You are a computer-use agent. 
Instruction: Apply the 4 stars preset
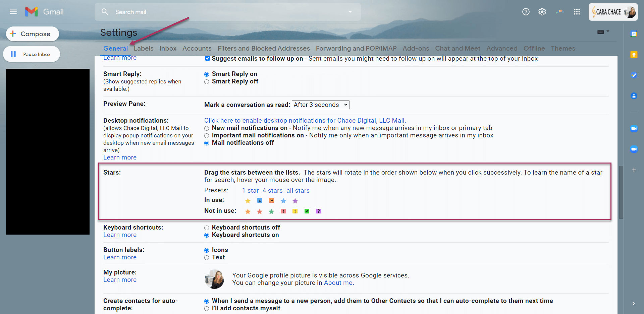pyautogui.click(x=272, y=190)
